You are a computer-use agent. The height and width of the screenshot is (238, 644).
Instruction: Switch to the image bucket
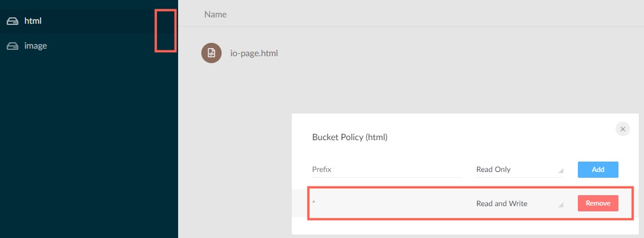point(35,46)
